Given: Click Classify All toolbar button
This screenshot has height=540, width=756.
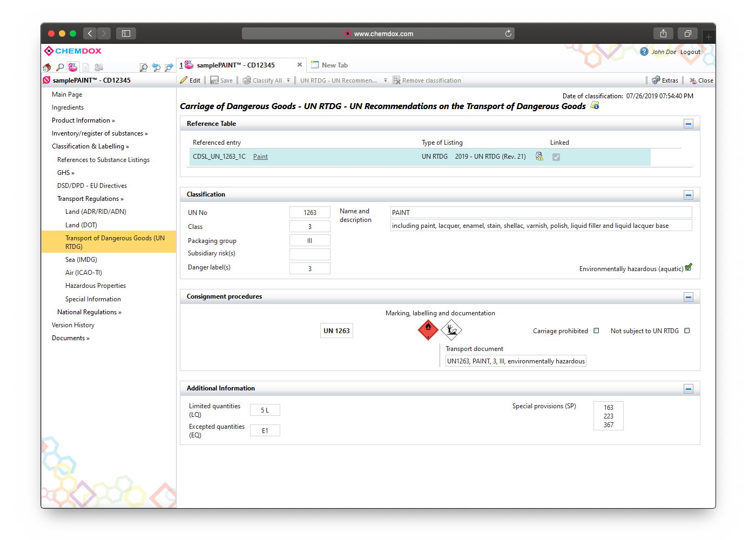Looking at the screenshot, I should point(262,80).
